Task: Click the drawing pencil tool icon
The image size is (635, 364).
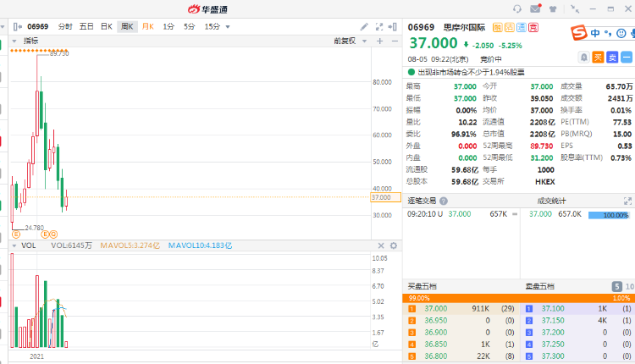Action: tap(364, 26)
